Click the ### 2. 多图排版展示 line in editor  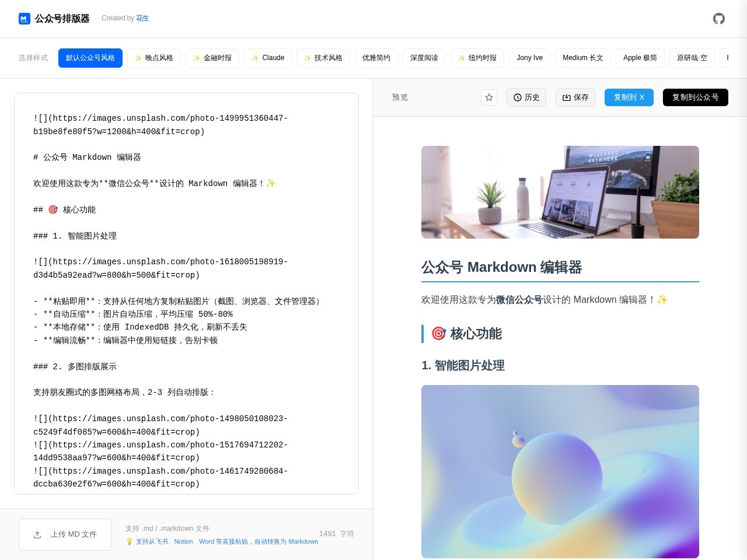[x=75, y=366]
